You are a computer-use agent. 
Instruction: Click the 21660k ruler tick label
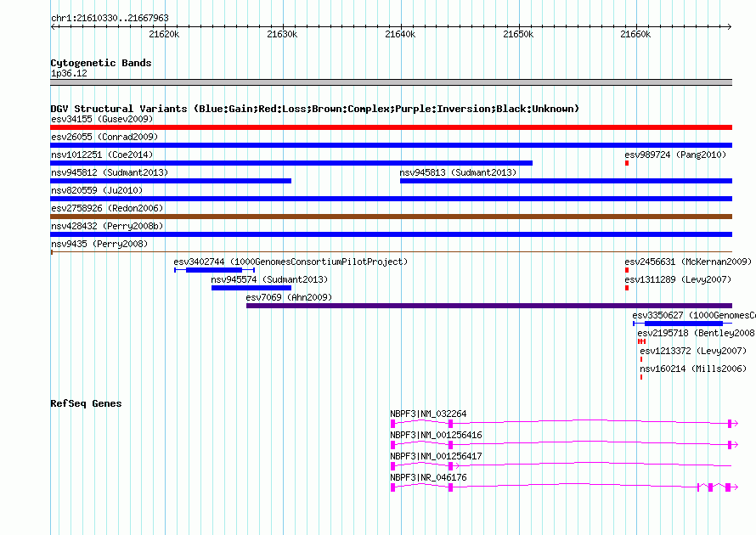point(635,34)
